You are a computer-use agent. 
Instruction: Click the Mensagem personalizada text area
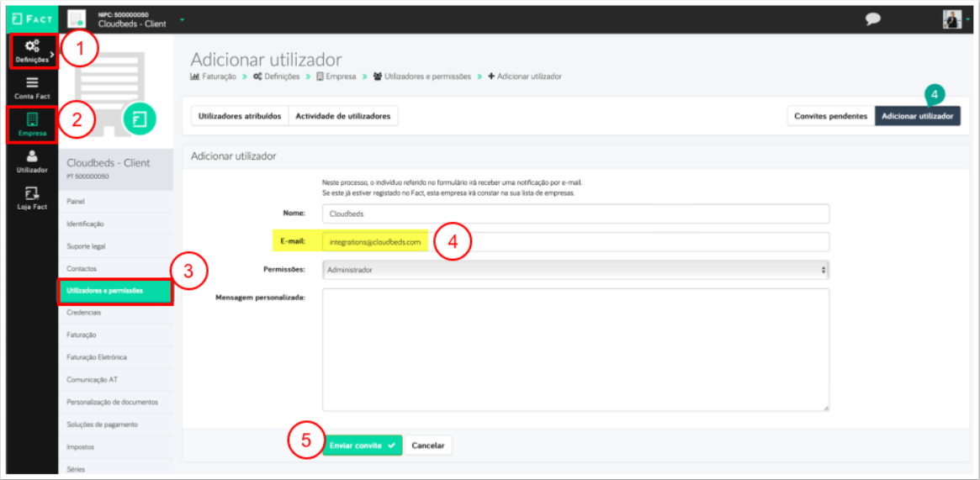(575, 350)
